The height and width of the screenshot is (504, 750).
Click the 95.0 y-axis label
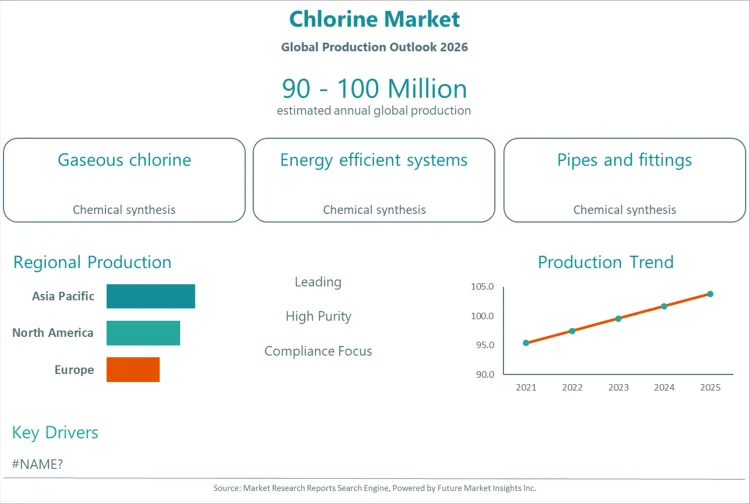pos(485,345)
